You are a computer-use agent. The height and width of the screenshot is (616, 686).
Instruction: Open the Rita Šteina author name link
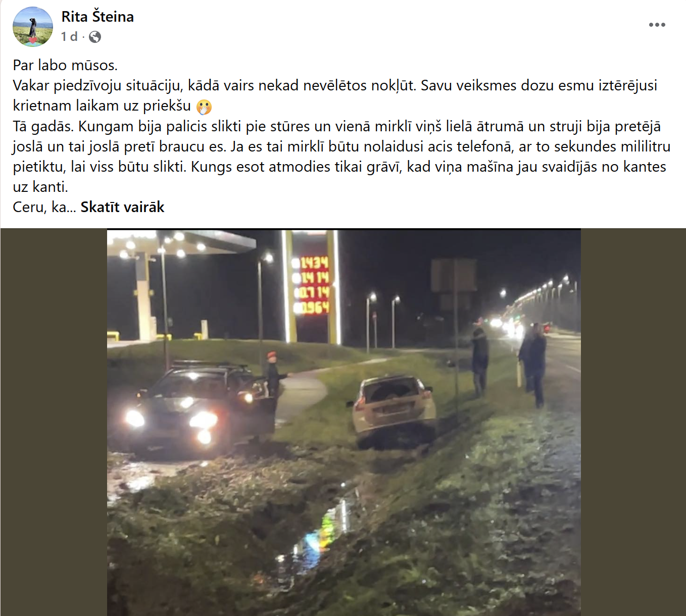click(97, 17)
